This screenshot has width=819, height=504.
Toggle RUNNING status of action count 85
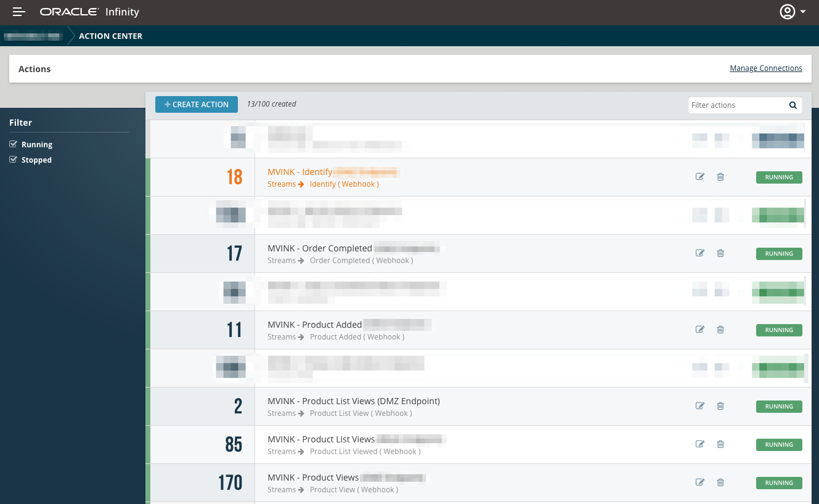tap(779, 445)
